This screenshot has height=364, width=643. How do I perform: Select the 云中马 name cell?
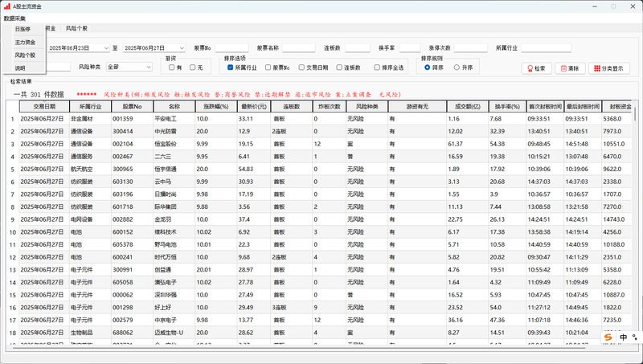(x=174, y=182)
